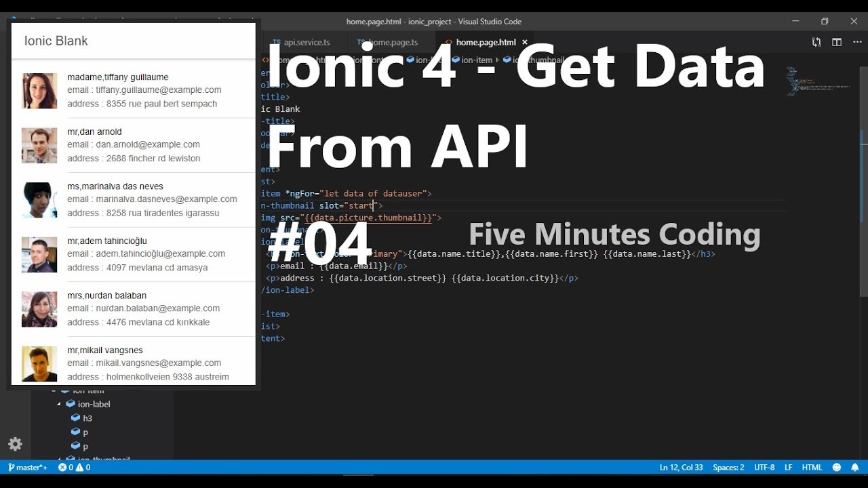This screenshot has height=488, width=868.
Task: Click the Split Editor icon
Action: click(837, 42)
